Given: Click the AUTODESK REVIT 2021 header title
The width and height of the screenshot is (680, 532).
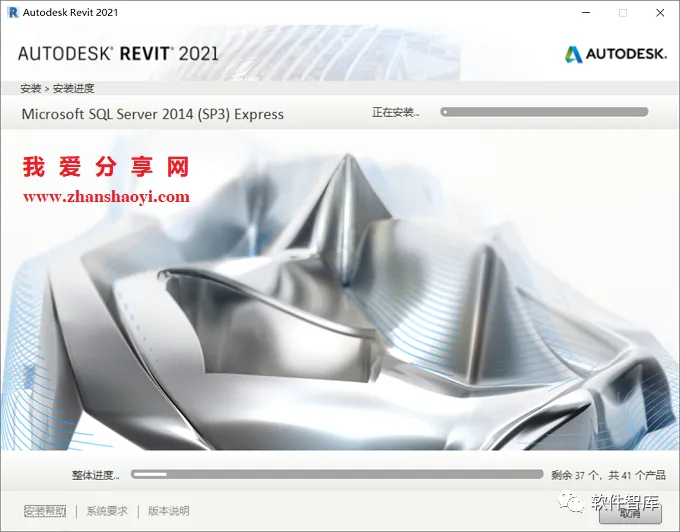Looking at the screenshot, I should (x=118, y=54).
